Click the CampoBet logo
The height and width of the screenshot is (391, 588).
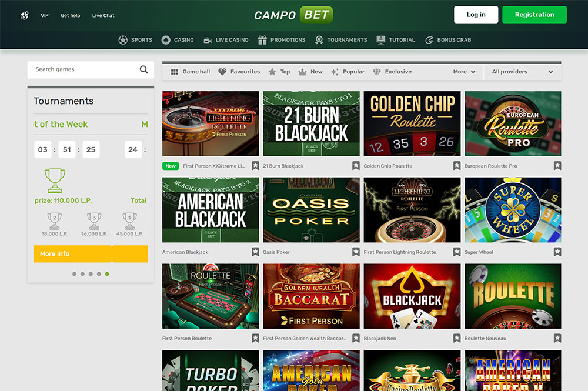point(293,15)
